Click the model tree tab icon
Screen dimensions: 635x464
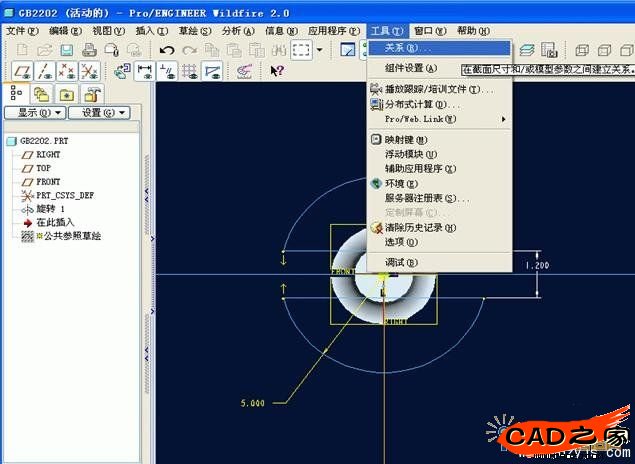tap(17, 93)
